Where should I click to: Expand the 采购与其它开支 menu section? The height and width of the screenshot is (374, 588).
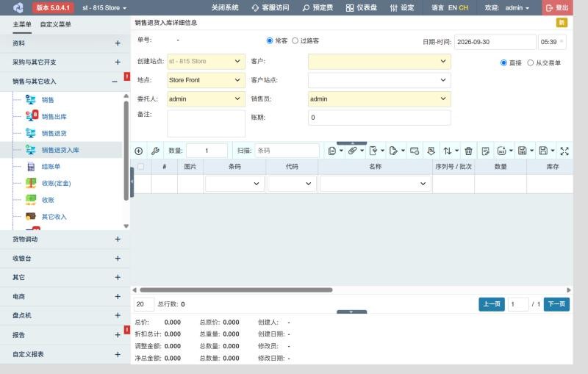click(65, 62)
